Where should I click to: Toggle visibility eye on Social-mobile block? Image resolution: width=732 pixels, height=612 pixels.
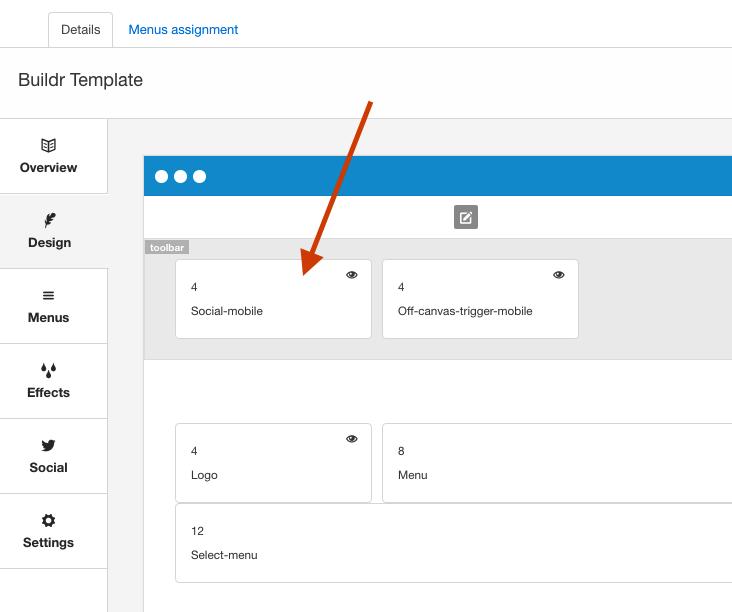click(352, 275)
